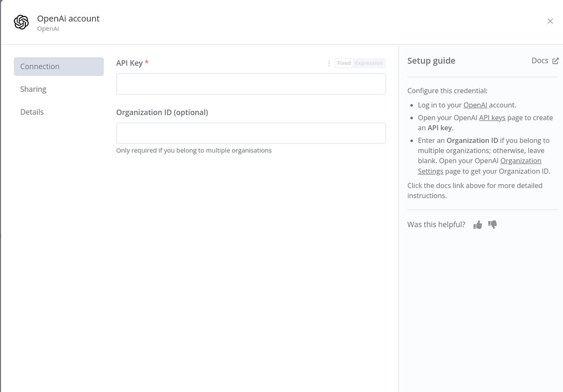The width and height of the screenshot is (563, 392).
Task: Click inside the API Key input field
Action: tap(251, 84)
